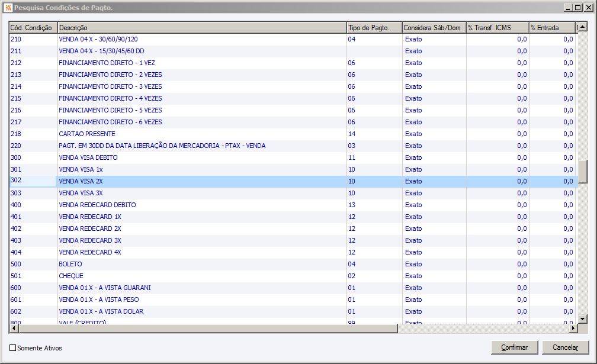Select FINANCIAMENTO DIRETO - 2 VEZES row

(x=294, y=75)
